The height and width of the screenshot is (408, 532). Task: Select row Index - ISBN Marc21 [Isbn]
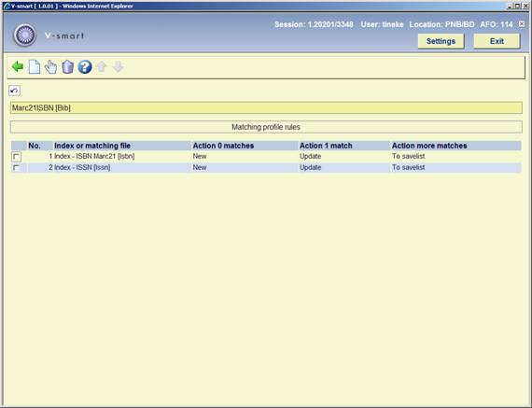tap(266, 156)
